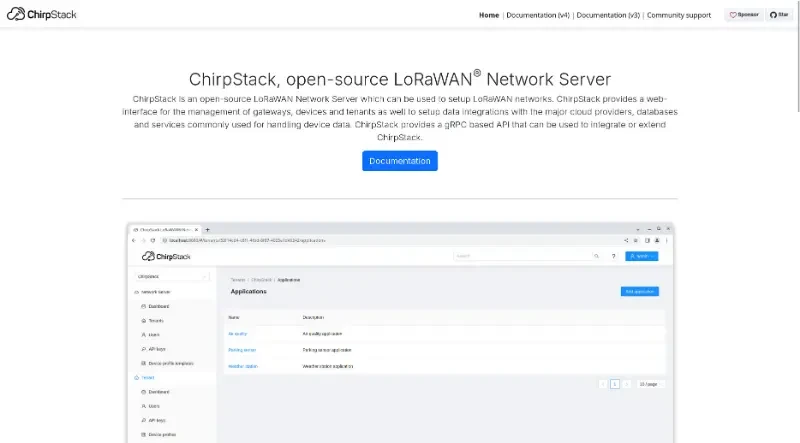Click the embedded ChirpStack screenshot image
The height and width of the screenshot is (443, 800).
tap(400, 333)
